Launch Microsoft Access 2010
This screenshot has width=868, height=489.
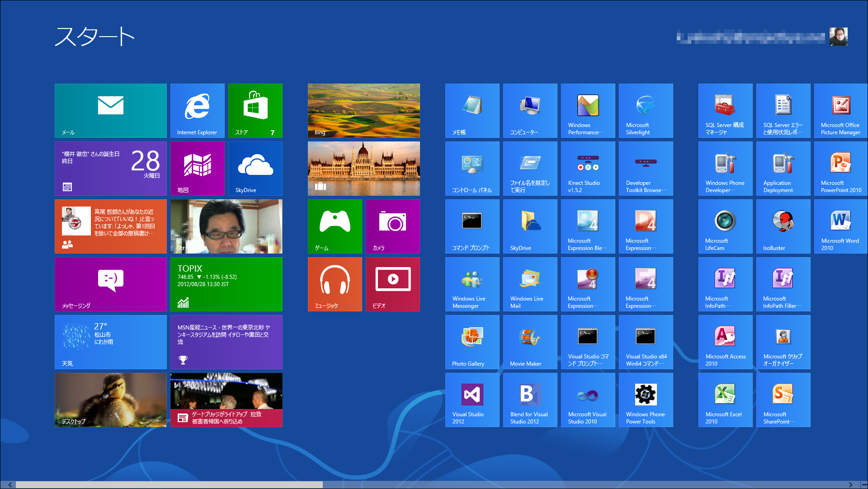(726, 342)
